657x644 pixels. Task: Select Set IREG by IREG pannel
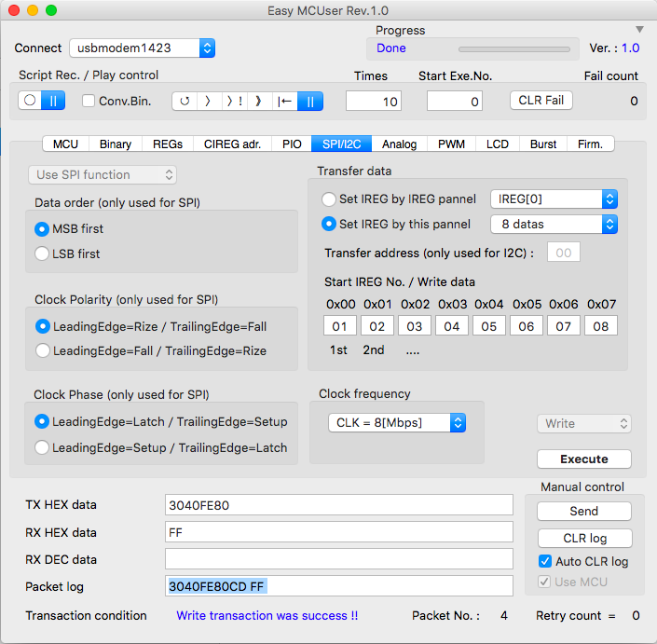coord(328,199)
